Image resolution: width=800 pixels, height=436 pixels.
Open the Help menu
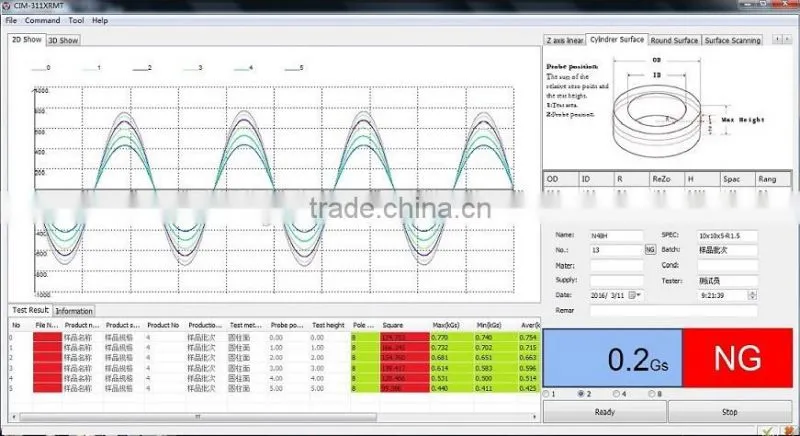pos(100,20)
